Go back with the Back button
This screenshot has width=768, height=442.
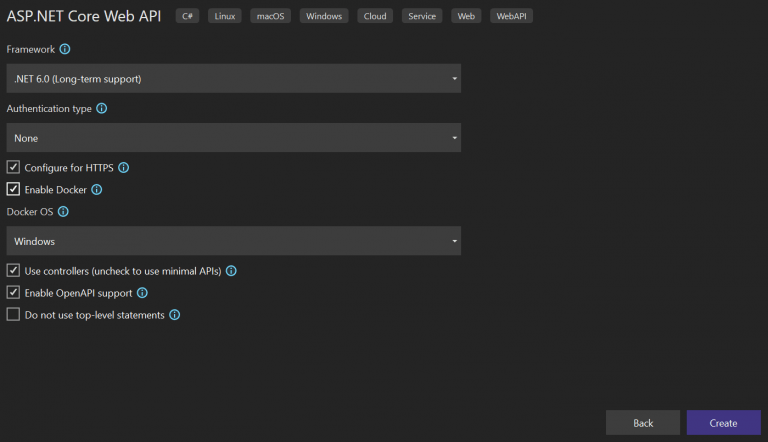tap(642, 423)
